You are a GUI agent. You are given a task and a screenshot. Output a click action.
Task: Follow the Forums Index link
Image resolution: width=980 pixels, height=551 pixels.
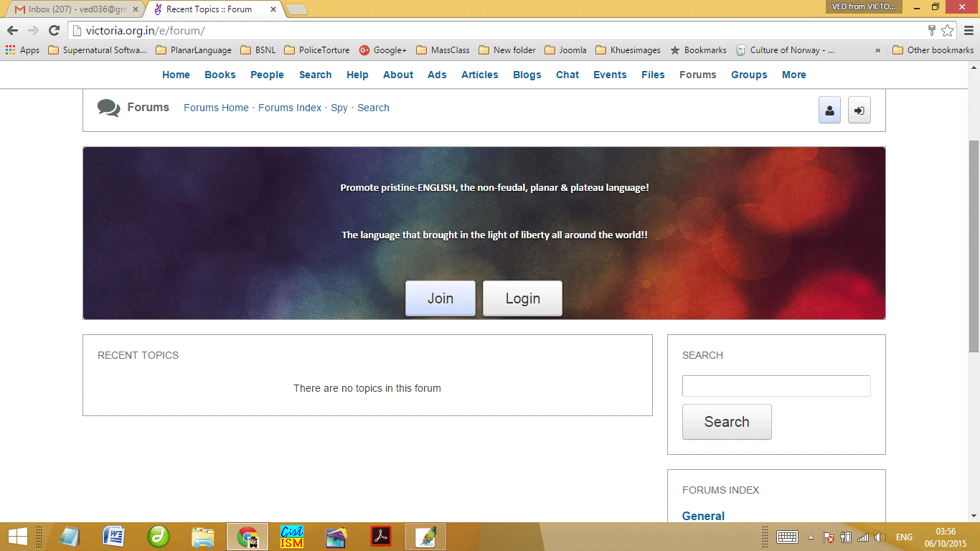point(290,108)
